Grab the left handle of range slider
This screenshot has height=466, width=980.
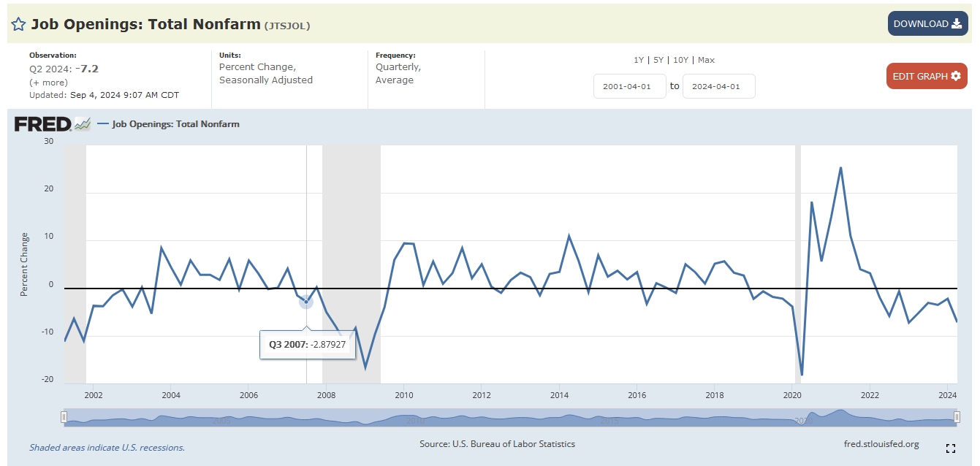click(x=64, y=417)
